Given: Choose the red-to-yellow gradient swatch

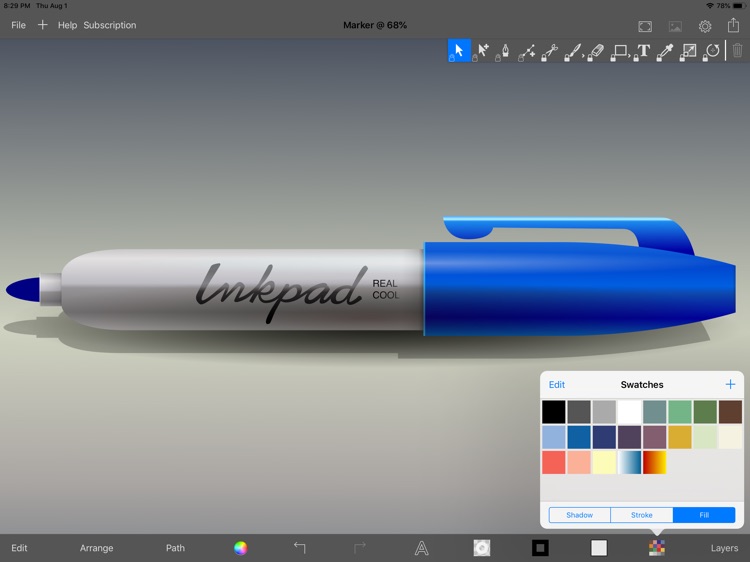Looking at the screenshot, I should point(655,462).
